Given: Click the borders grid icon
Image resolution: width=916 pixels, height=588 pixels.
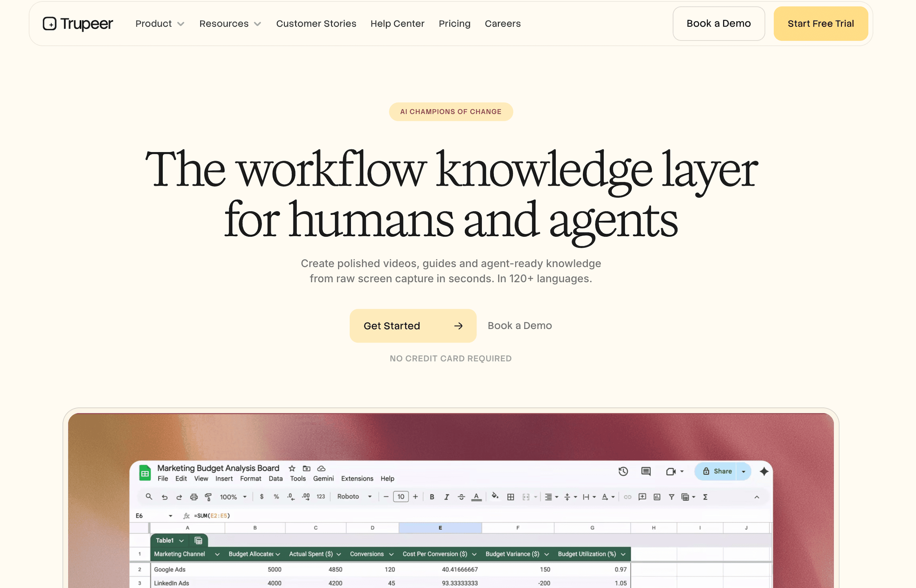Looking at the screenshot, I should tap(511, 497).
